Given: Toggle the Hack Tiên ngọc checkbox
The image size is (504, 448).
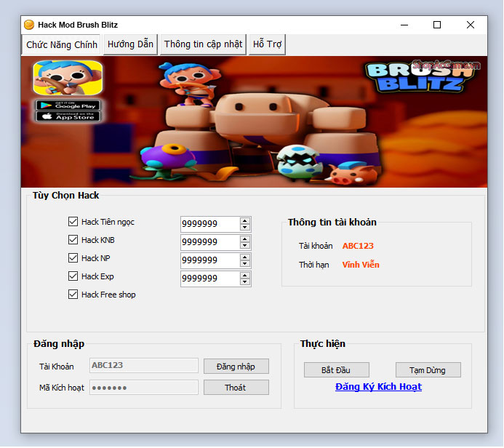Looking at the screenshot, I should pos(73,221).
